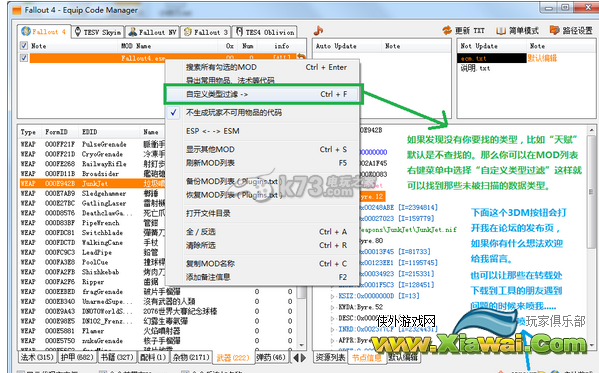Expand the APPR tree node
The height and width of the screenshot is (373, 599).
pos(333,340)
